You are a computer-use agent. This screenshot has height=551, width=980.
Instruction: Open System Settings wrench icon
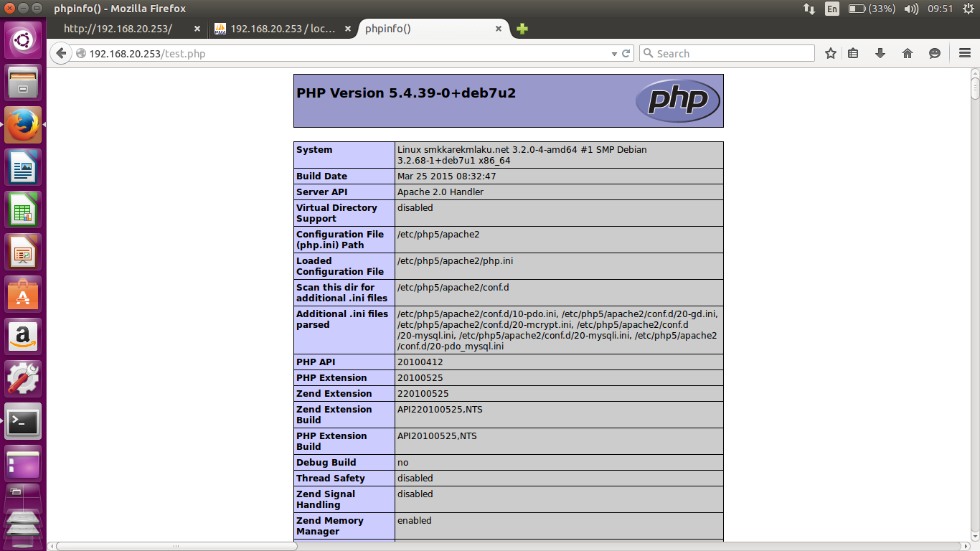point(23,379)
